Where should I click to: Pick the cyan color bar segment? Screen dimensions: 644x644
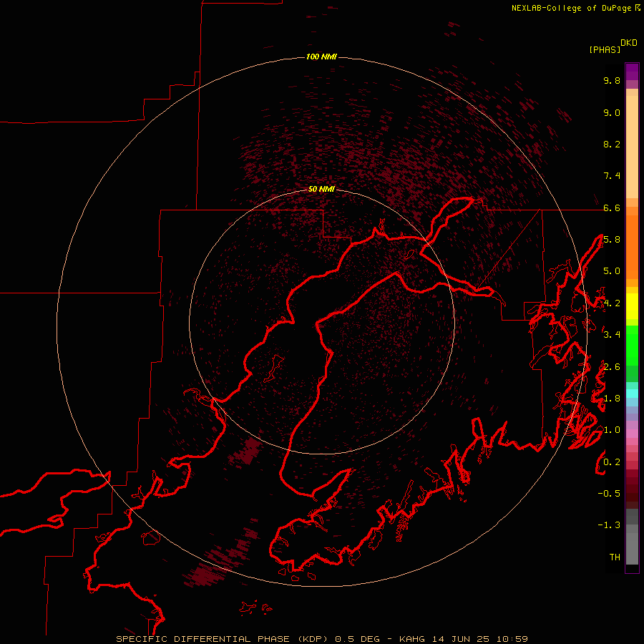coord(632,393)
